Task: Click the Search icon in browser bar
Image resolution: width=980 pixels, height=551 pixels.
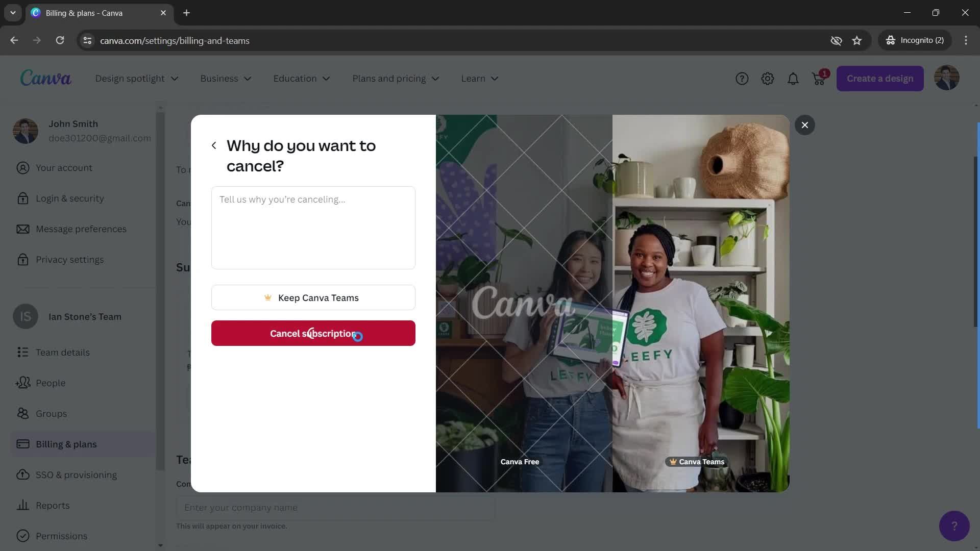Action: click(87, 40)
